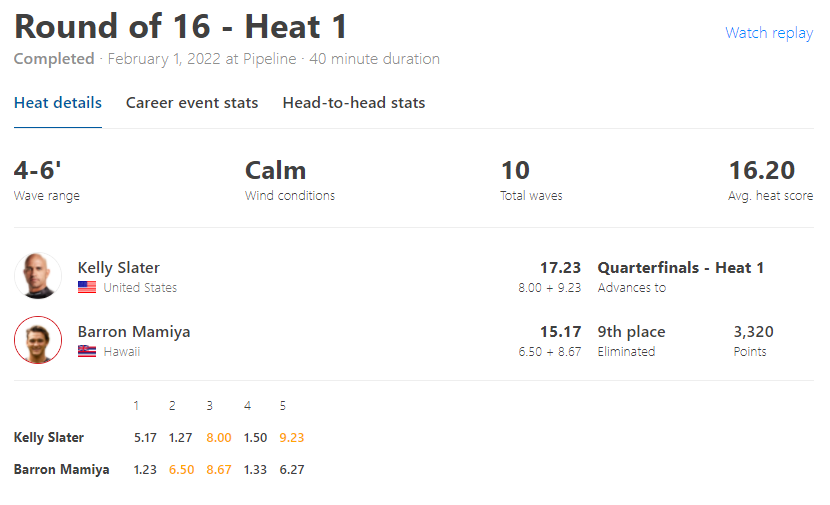The height and width of the screenshot is (505, 830).
Task: Select Kelly Slater's 9.23 wave score
Action: [292, 438]
